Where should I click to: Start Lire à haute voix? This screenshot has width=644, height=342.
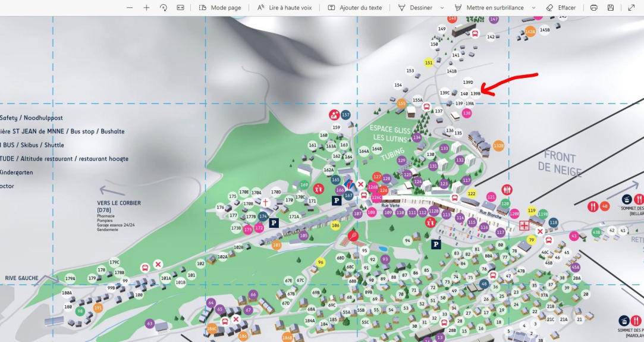(x=284, y=8)
